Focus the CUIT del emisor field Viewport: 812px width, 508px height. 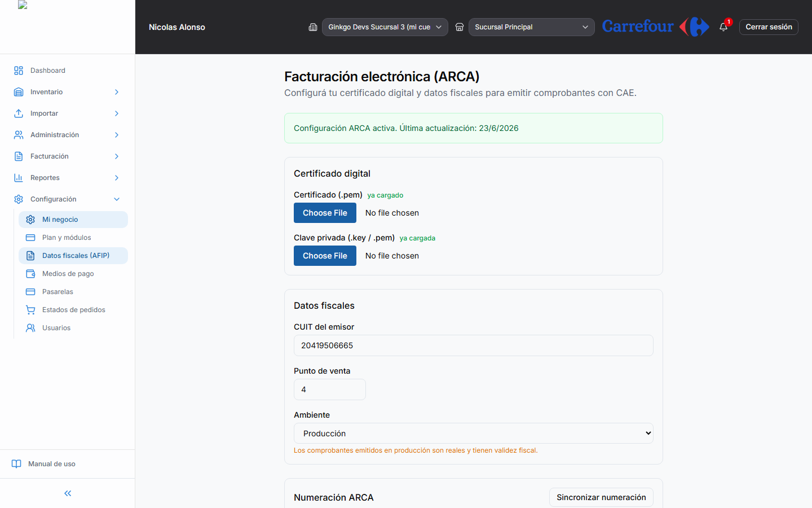click(473, 345)
